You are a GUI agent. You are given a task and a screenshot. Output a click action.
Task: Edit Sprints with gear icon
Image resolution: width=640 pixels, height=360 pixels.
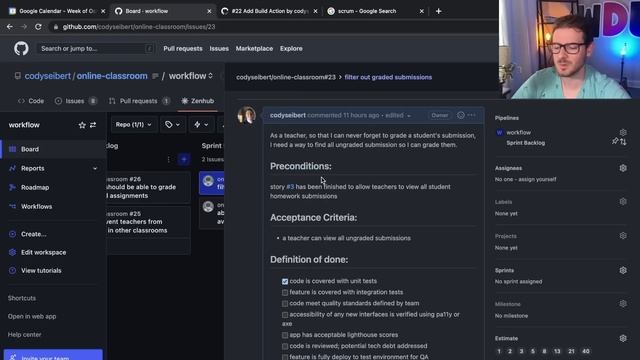point(623,270)
